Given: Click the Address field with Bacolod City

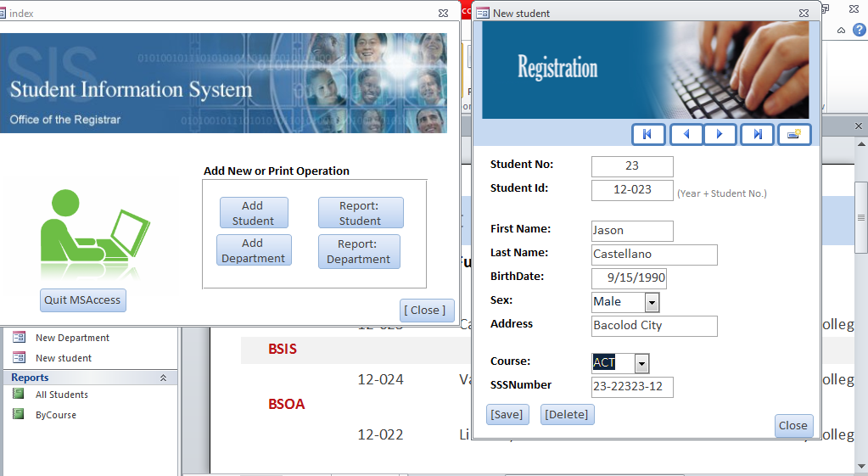Looking at the screenshot, I should pos(654,326).
